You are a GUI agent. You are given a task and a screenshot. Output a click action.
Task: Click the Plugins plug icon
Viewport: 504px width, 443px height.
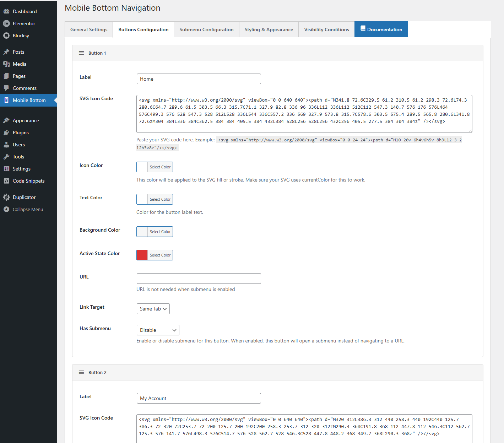pos(6,133)
